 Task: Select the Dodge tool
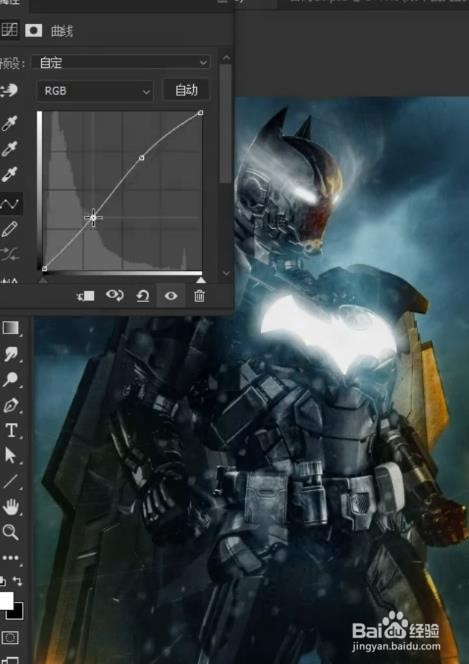[x=11, y=379]
